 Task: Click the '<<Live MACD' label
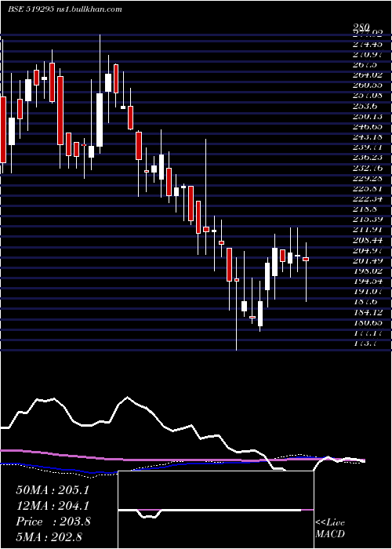click(x=330, y=529)
